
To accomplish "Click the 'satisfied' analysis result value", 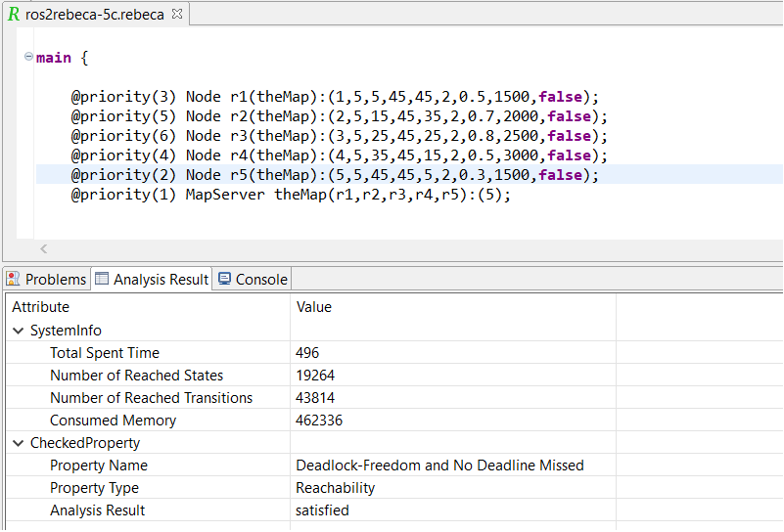I will (x=322, y=510).
